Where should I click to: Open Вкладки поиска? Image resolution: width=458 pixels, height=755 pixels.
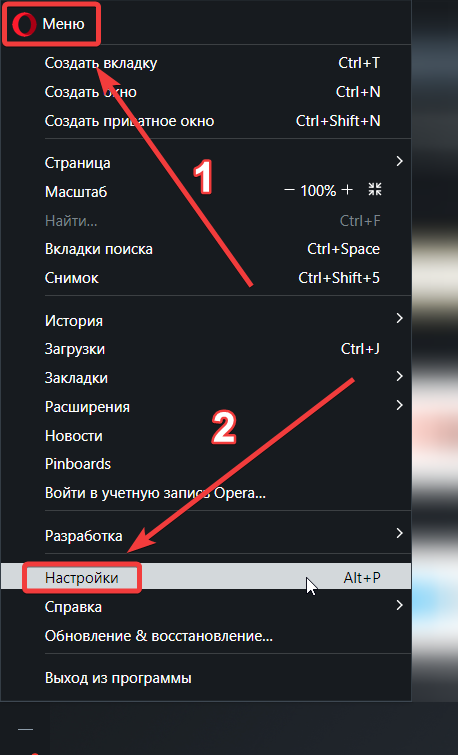click(206, 249)
